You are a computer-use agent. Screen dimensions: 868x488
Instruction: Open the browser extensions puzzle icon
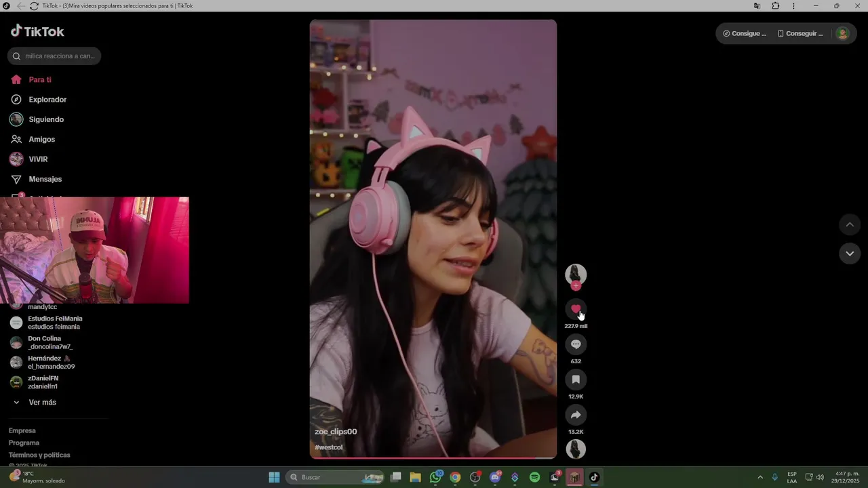coord(776,5)
